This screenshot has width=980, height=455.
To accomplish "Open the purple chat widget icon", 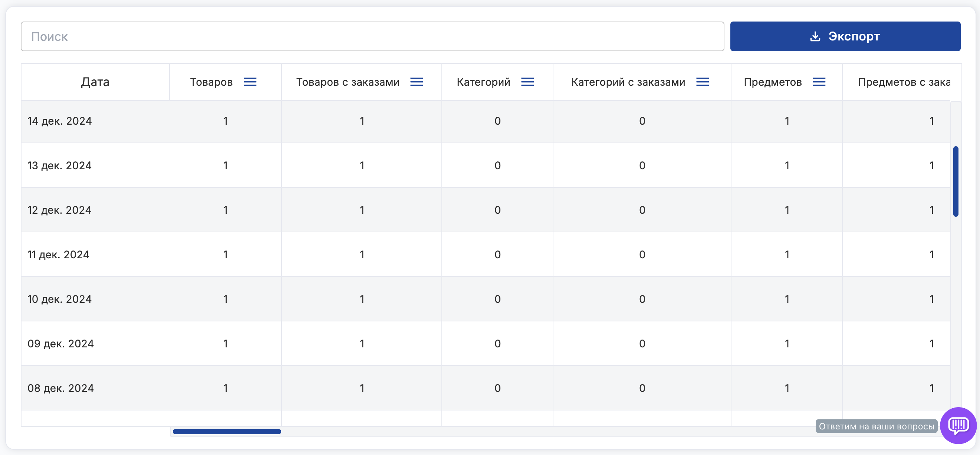I will point(958,425).
